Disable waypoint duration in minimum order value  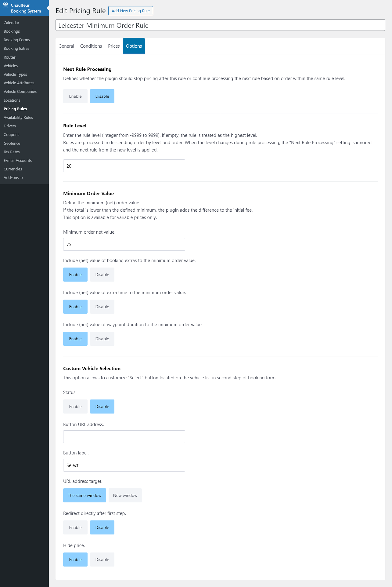coord(102,339)
